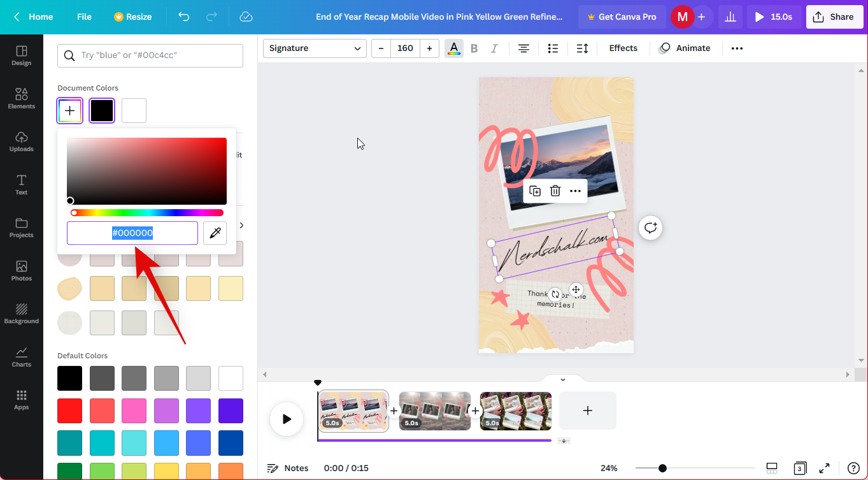
Task: Click the hex color code field
Action: tap(132, 233)
